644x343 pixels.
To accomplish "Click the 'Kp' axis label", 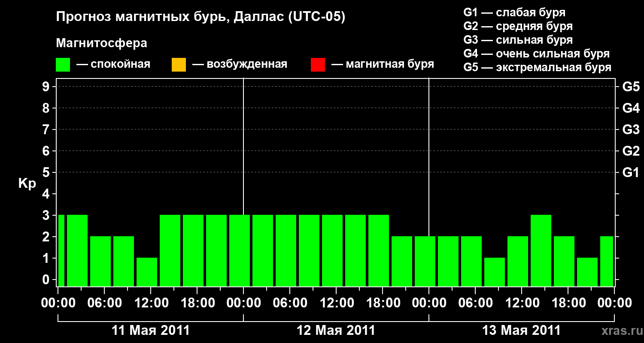I will [27, 184].
